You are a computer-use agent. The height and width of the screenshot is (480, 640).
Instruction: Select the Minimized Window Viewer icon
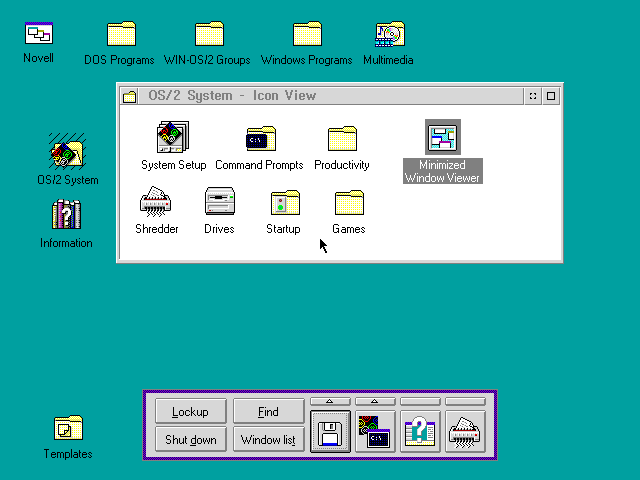coord(443,137)
